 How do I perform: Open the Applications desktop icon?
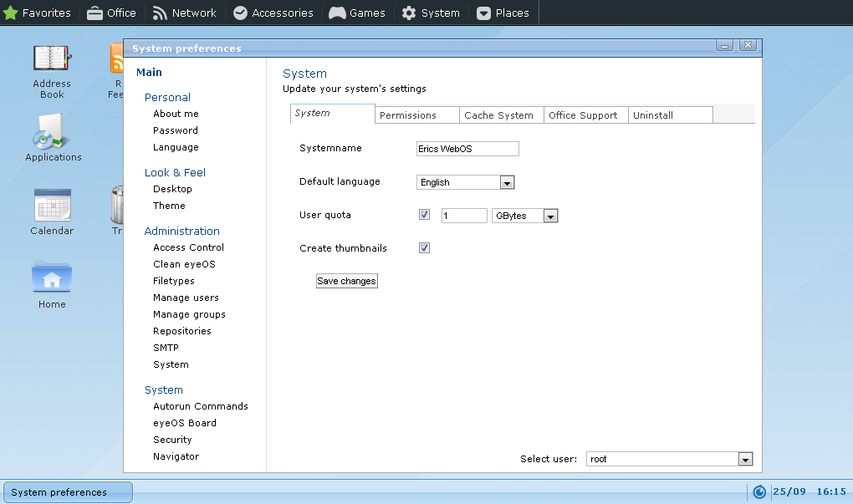pyautogui.click(x=53, y=138)
